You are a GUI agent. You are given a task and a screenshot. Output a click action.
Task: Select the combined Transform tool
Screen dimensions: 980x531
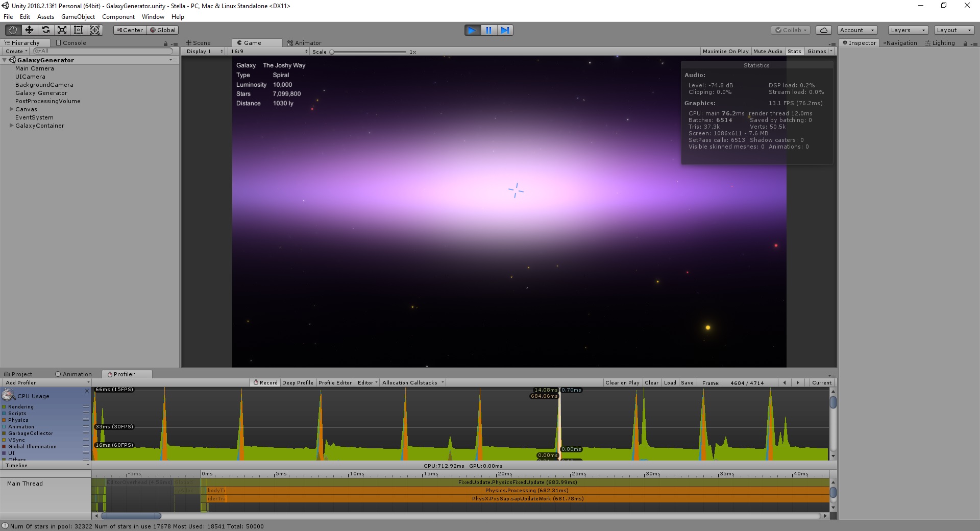(95, 30)
